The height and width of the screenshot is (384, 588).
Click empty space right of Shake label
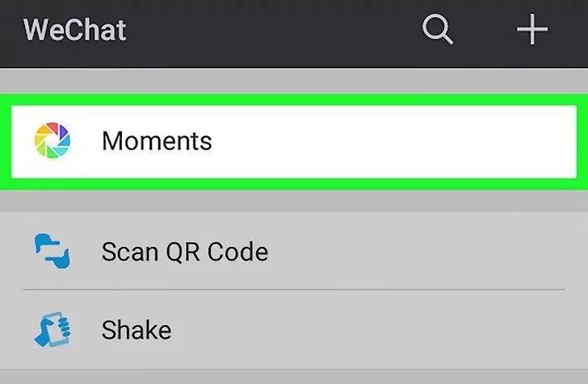pos(363,329)
